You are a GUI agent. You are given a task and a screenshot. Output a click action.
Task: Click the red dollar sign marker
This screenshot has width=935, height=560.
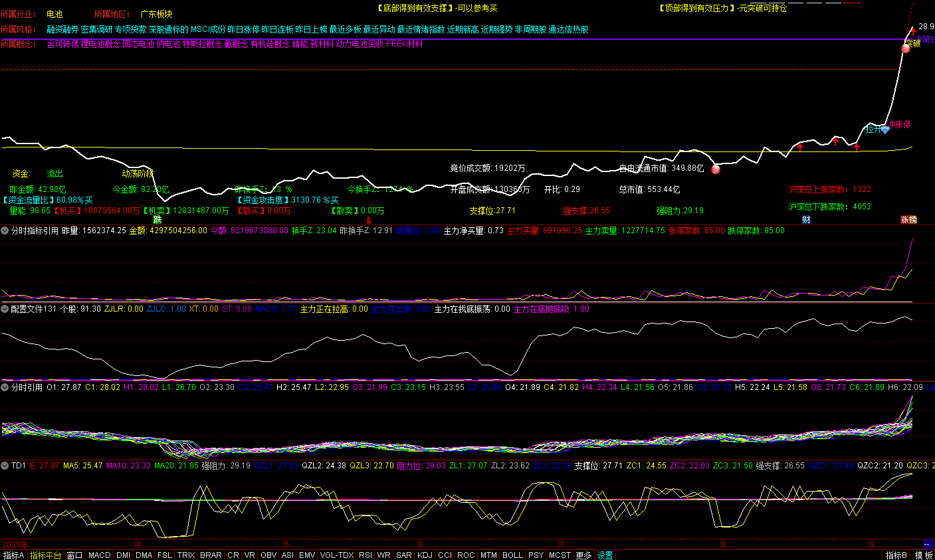369,220
